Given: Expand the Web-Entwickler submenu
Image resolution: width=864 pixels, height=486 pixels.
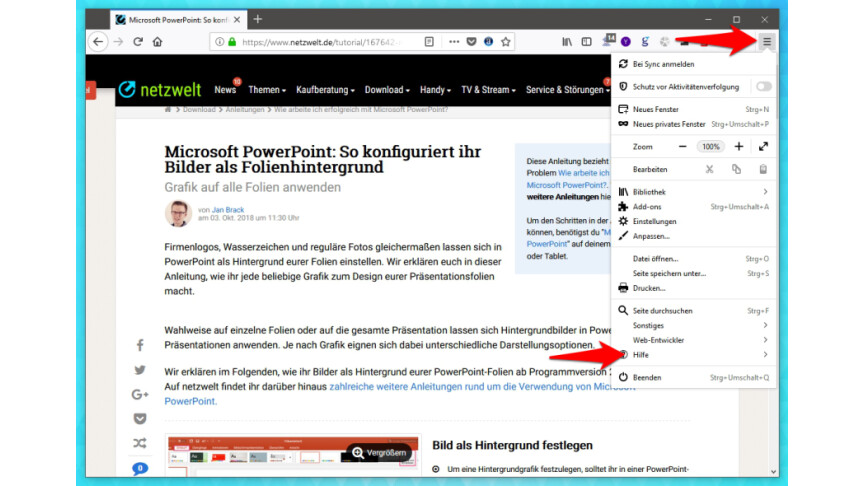Looking at the screenshot, I should pos(694,340).
